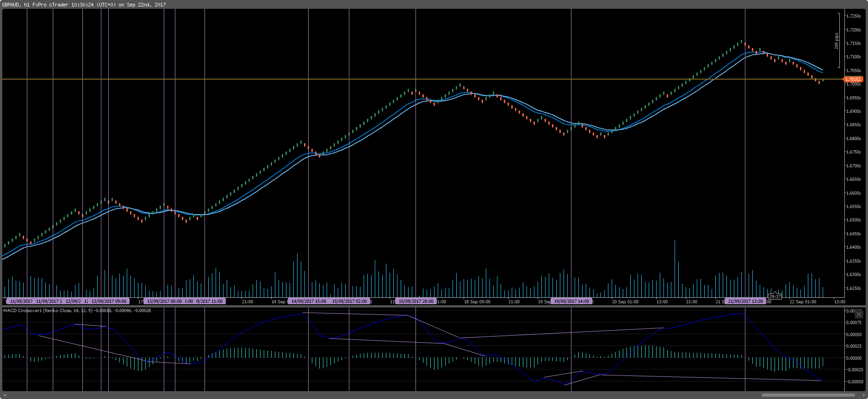Click the MACD Crossover1 indicator title
Image resolution: width=868 pixels, height=399 pixels.
(23, 311)
